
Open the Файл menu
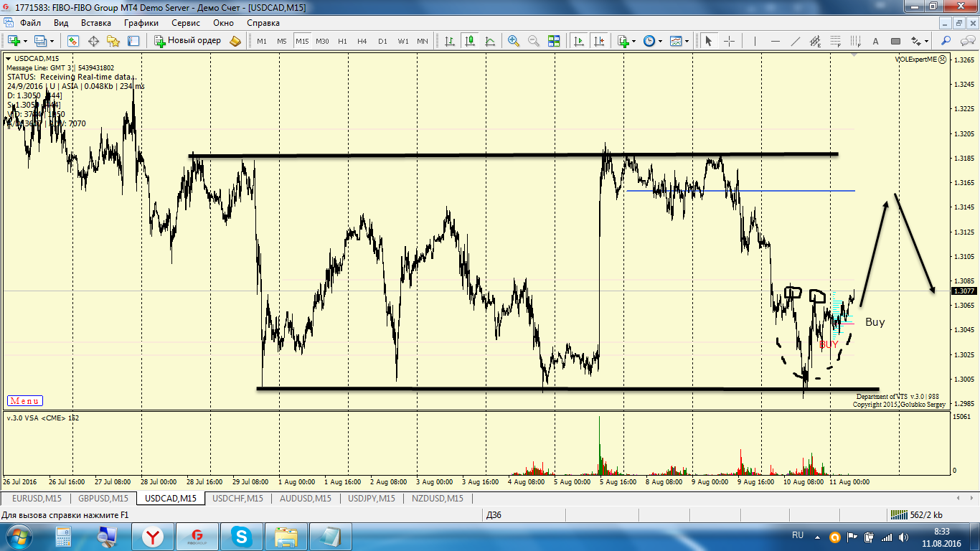[30, 23]
